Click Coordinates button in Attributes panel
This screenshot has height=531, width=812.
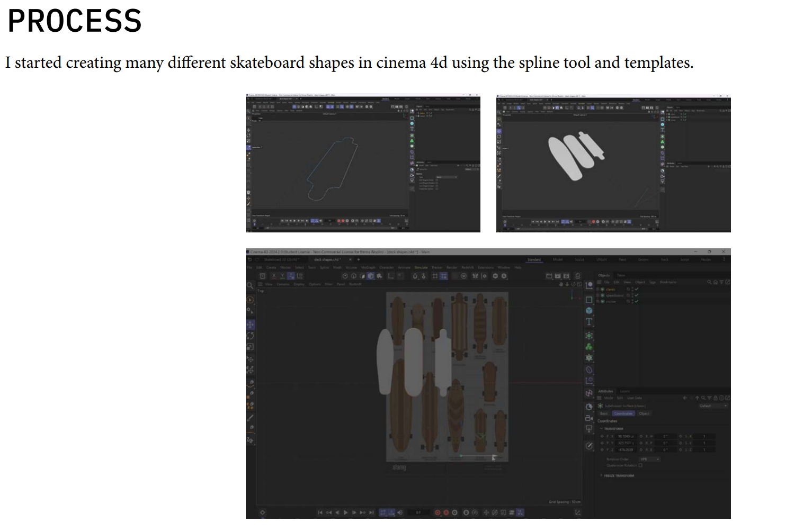pyautogui.click(x=623, y=413)
